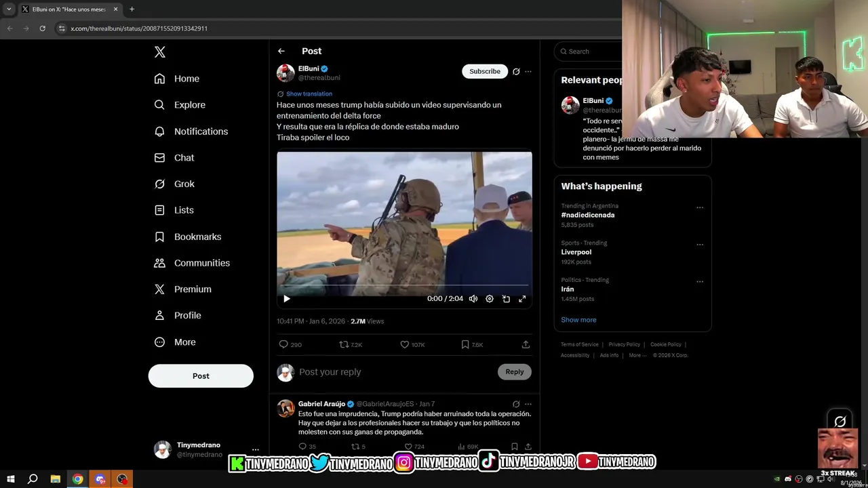Viewport: 868px width, 488px height.
Task: Share the ElBuni post
Action: [x=526, y=345]
